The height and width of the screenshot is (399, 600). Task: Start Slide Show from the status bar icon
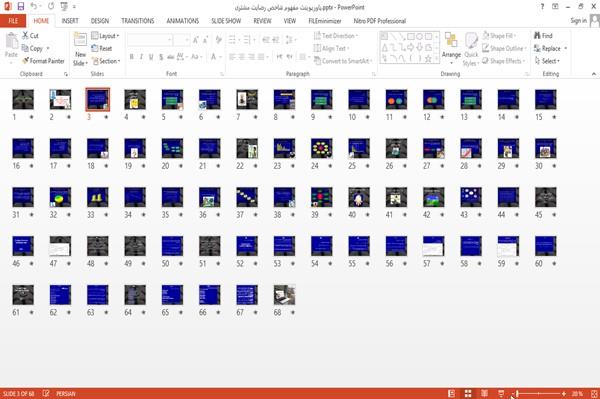click(x=501, y=393)
